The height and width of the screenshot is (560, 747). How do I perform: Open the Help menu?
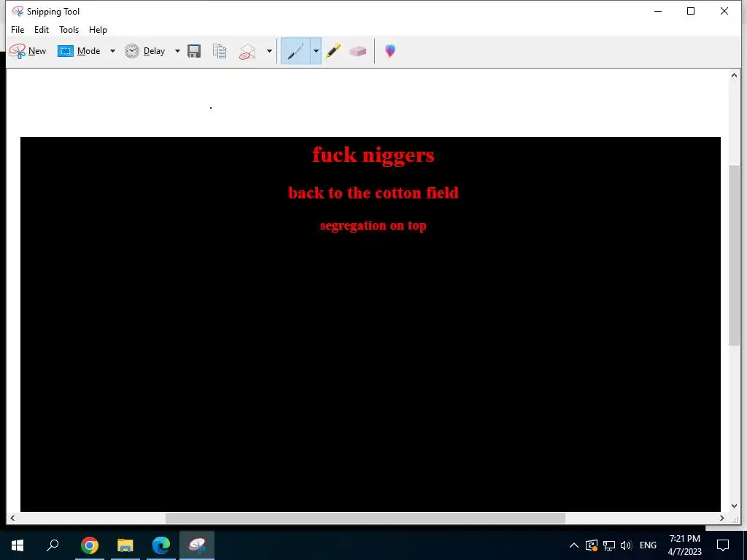[98, 29]
